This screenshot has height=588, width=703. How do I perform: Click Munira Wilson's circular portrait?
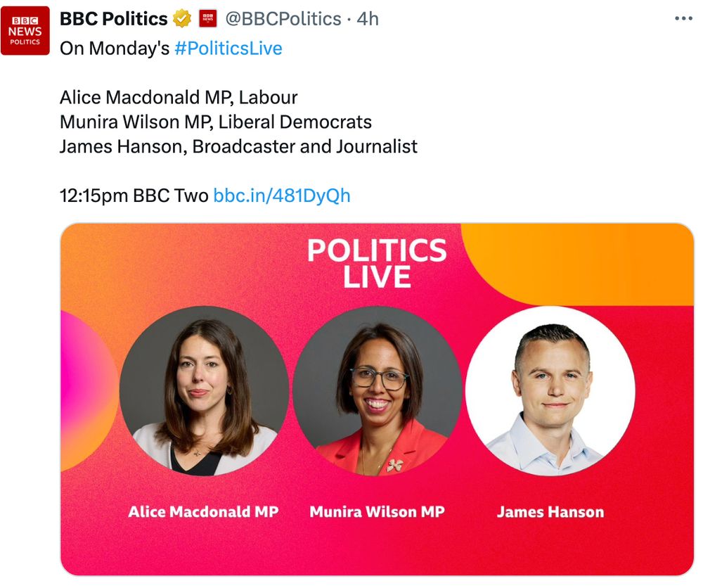[x=377, y=390]
